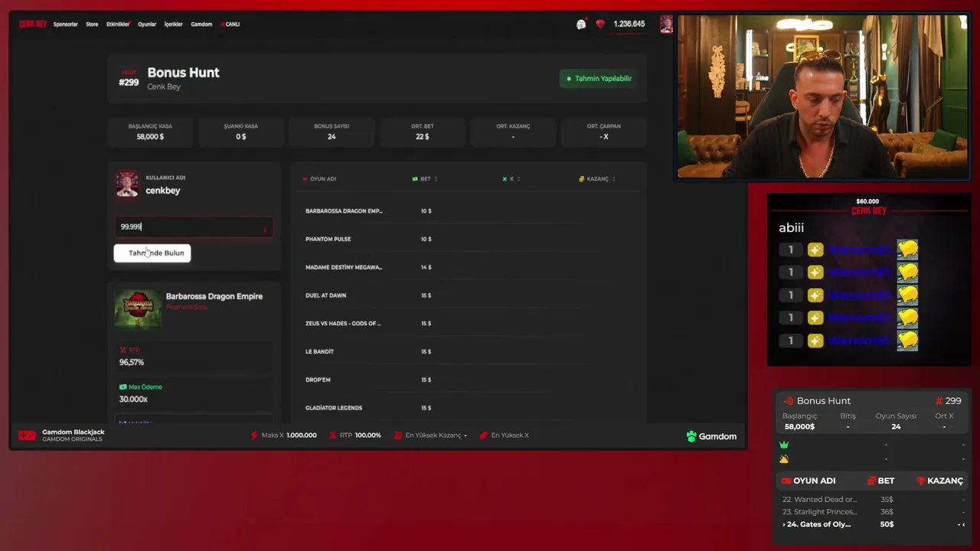Click 23. Starlight Princes... overlay row

point(872,512)
